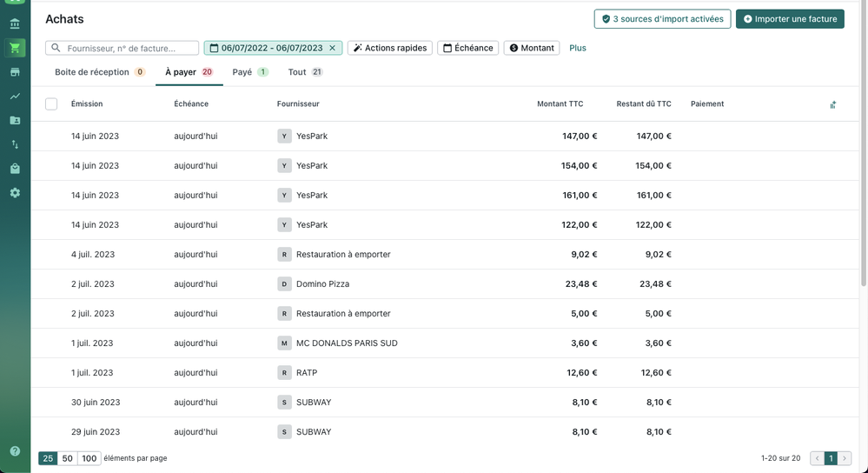The height and width of the screenshot is (473, 868).
Task: Show 100 elements per page
Action: 89,458
